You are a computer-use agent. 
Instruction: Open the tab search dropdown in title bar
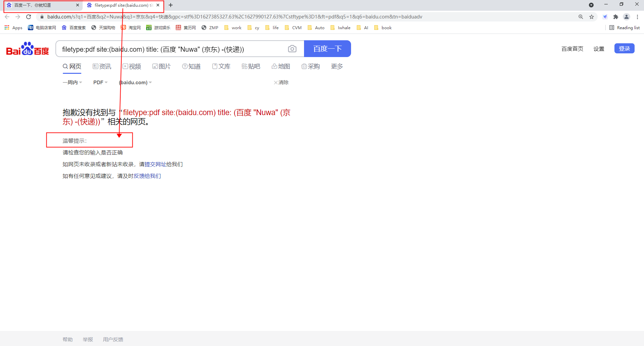[591, 5]
